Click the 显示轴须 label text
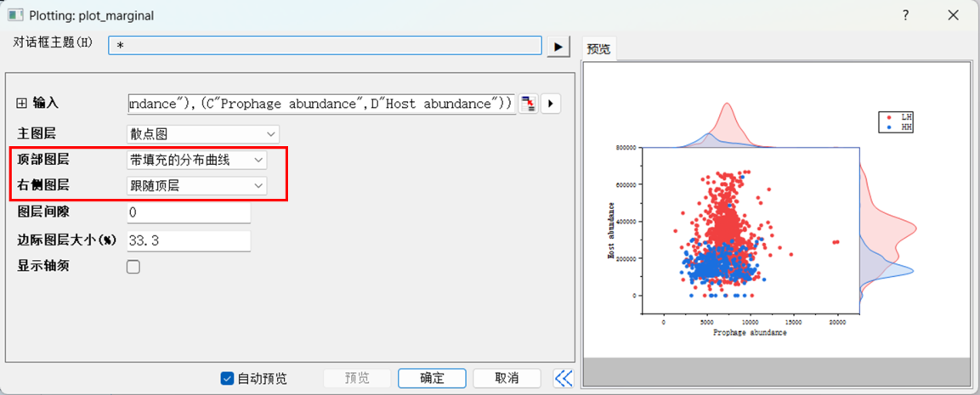 pyautogui.click(x=43, y=266)
